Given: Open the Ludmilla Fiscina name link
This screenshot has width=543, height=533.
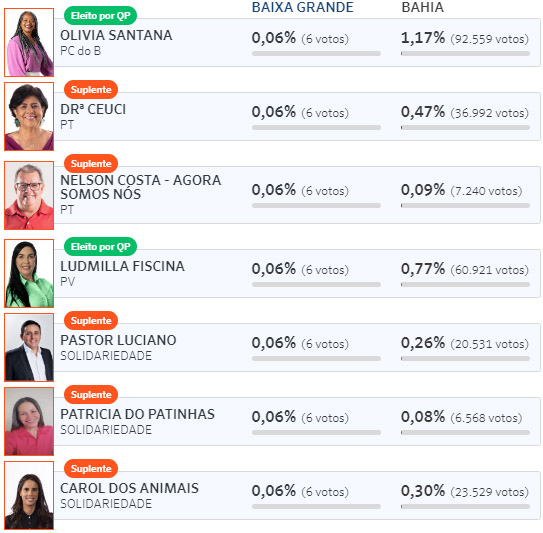Looking at the screenshot, I should (122, 266).
